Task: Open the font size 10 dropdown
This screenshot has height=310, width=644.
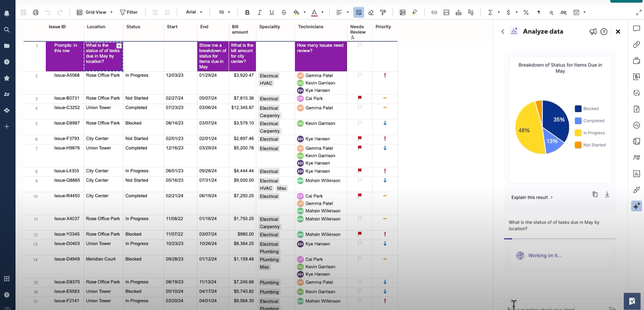Action: coord(224,12)
